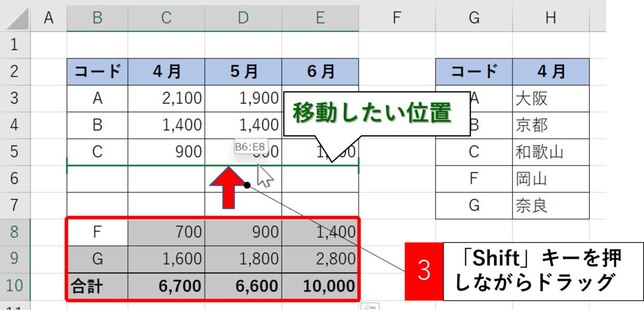Select row 7 header

pos(15,206)
